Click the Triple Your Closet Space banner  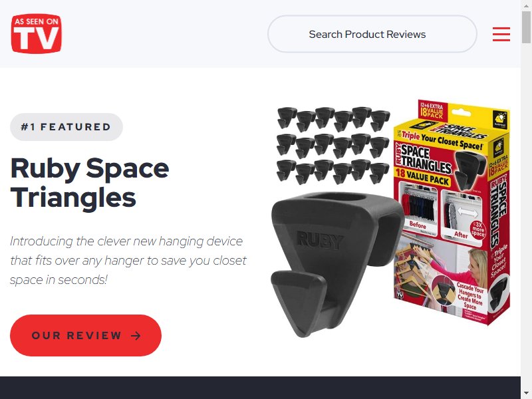(x=441, y=140)
